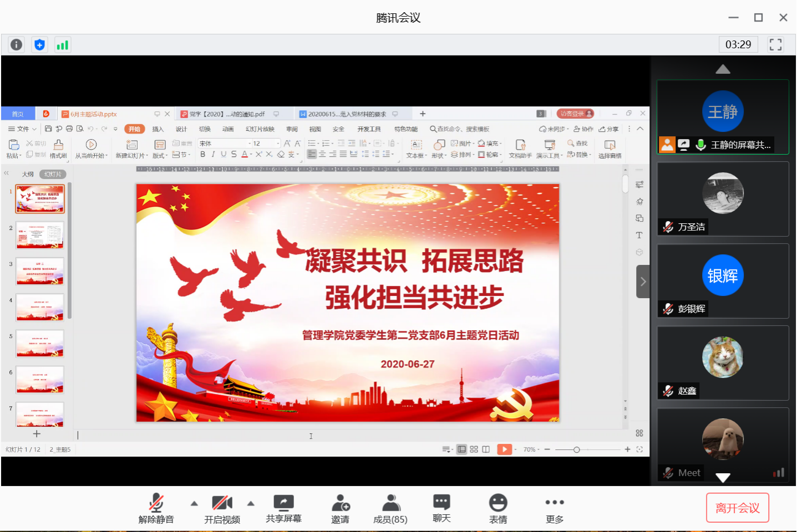Adjust the zoom slider handle
This screenshot has width=797, height=532.
pos(577,449)
